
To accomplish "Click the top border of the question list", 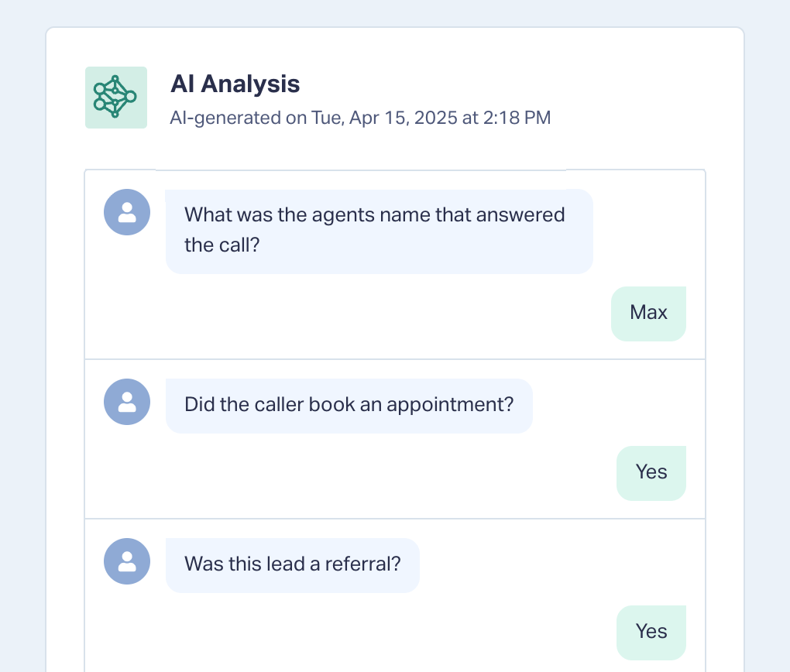I will tap(635, 170).
